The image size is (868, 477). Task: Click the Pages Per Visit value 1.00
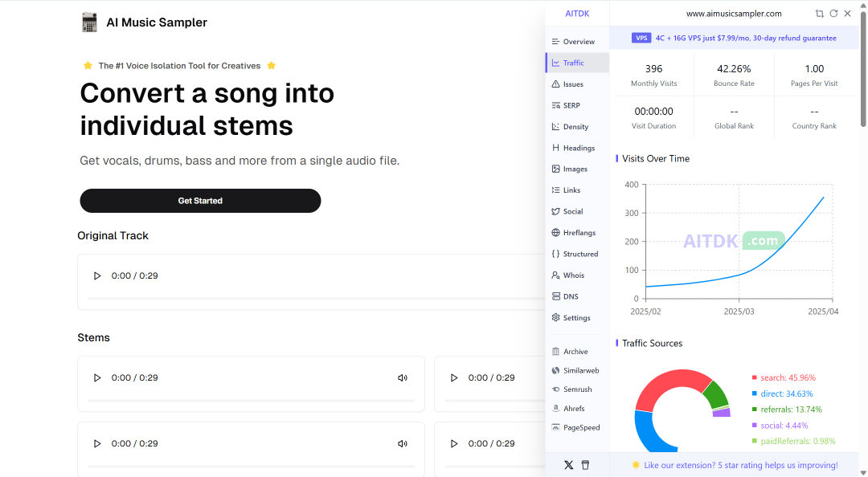tap(814, 68)
